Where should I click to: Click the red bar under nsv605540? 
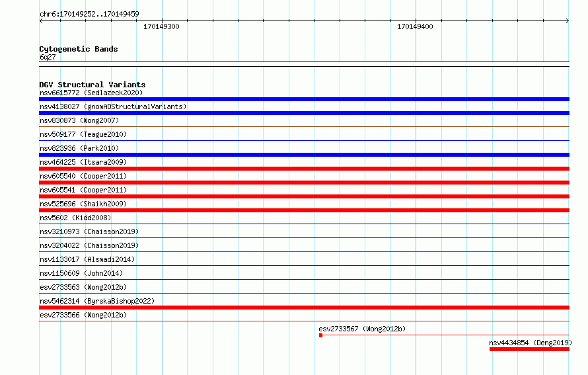click(304, 183)
